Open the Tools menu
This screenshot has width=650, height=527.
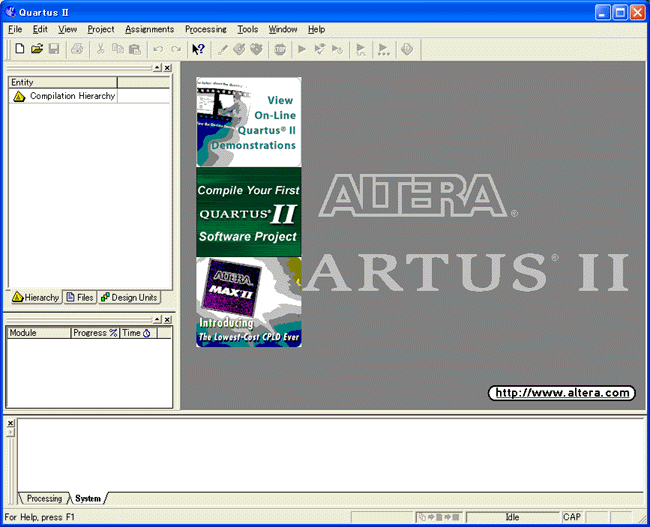pos(247,29)
